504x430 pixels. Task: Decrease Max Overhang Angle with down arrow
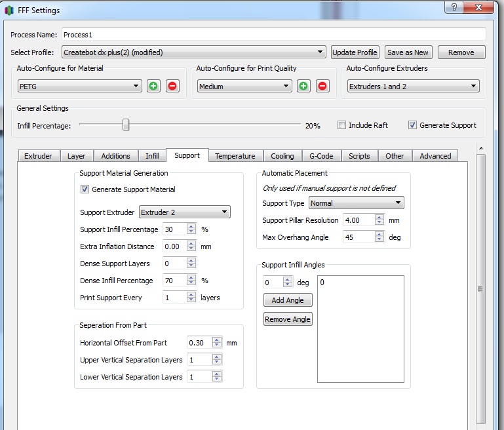(x=379, y=240)
